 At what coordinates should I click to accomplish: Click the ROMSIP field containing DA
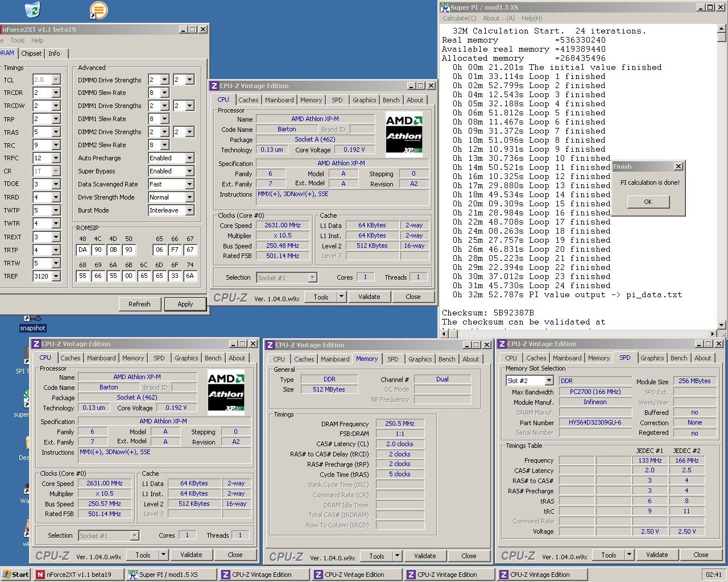point(82,250)
